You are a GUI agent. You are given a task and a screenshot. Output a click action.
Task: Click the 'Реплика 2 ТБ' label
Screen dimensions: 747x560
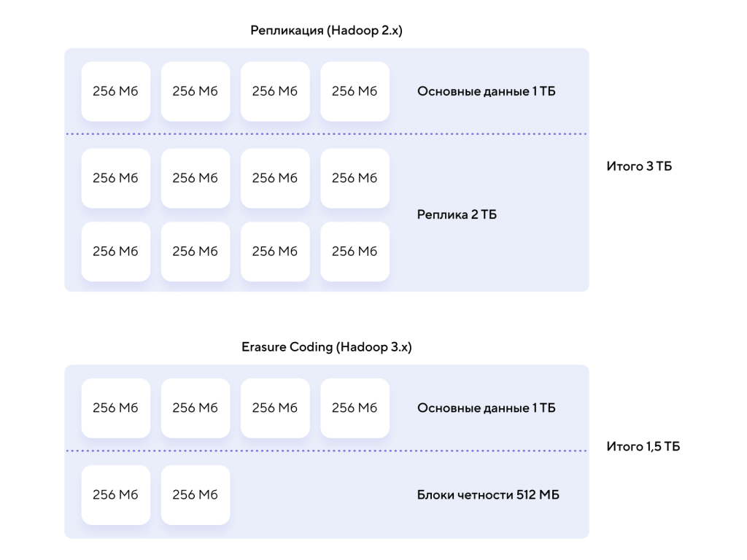457,215
